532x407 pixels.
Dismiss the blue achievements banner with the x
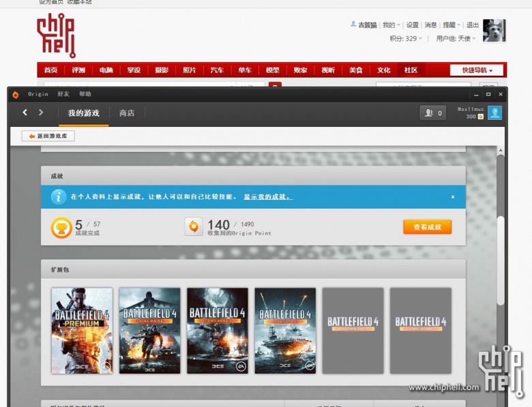pos(453,197)
